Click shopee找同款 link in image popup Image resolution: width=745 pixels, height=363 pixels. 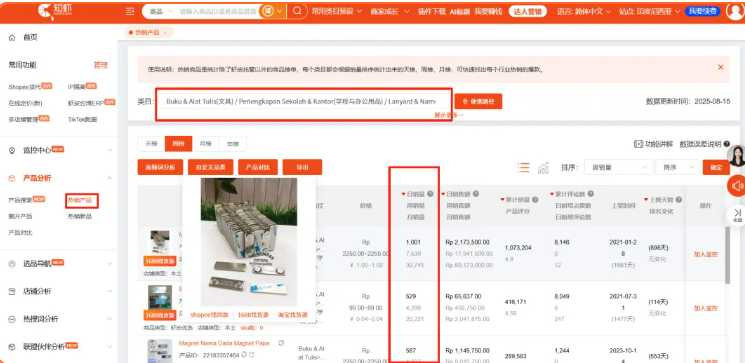pos(210,315)
